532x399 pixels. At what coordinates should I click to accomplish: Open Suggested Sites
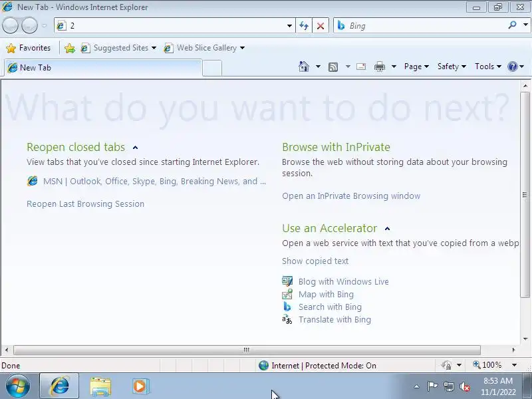point(119,48)
